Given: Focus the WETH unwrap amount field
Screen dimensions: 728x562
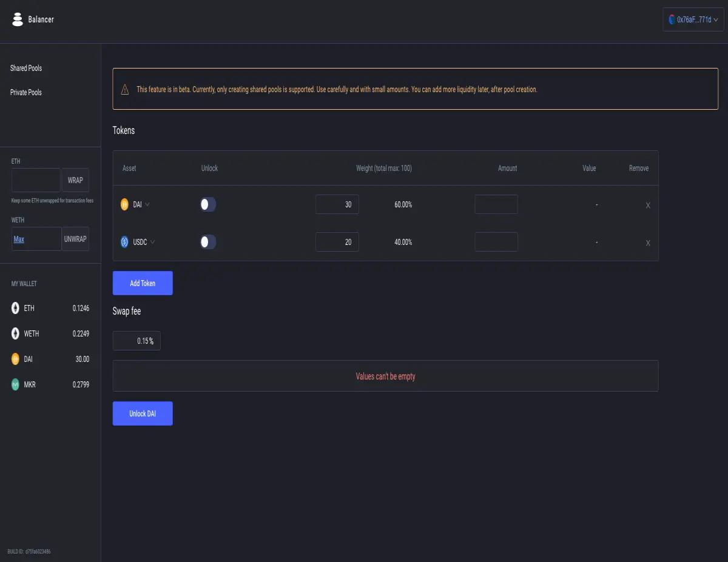Looking at the screenshot, I should 36,239.
